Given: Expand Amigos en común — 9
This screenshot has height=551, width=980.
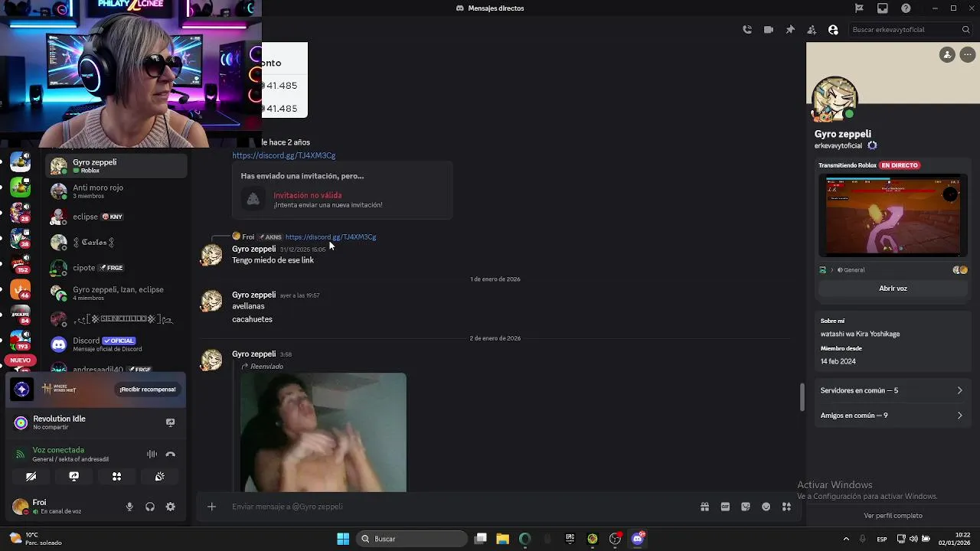Looking at the screenshot, I should pos(892,416).
